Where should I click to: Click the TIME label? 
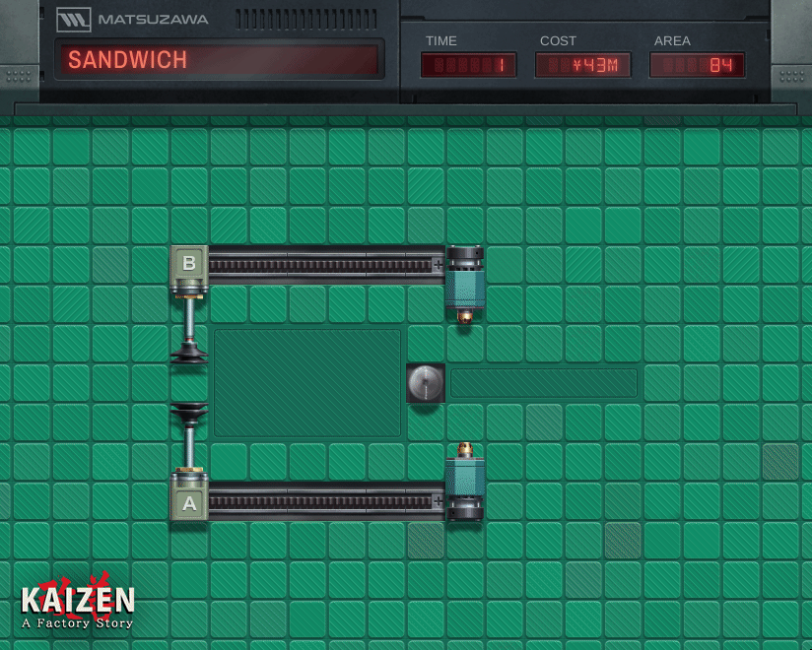(441, 41)
